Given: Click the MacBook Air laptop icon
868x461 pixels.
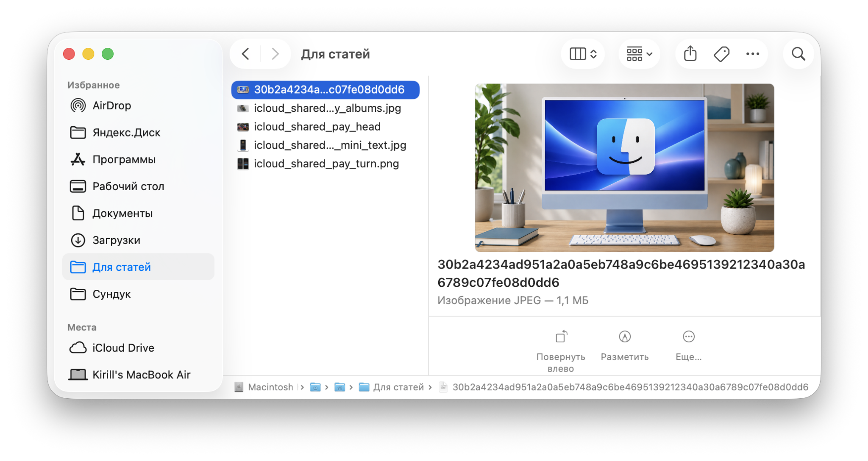Looking at the screenshot, I should coord(78,375).
